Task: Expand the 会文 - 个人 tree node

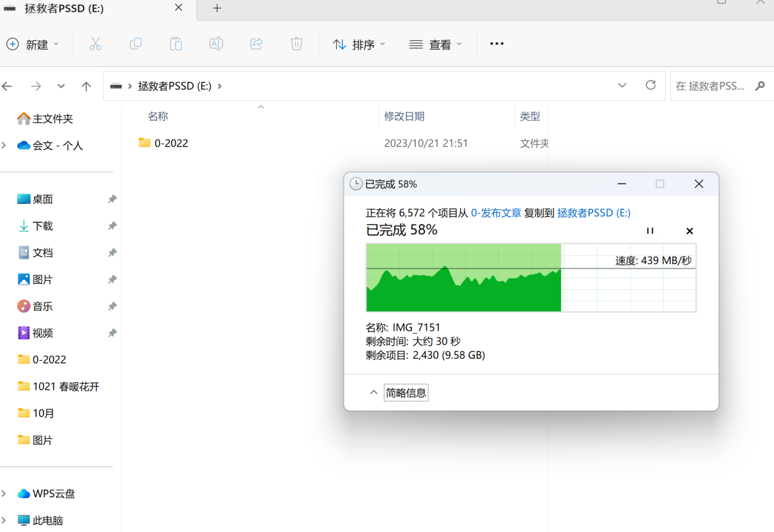Action: pos(4,145)
